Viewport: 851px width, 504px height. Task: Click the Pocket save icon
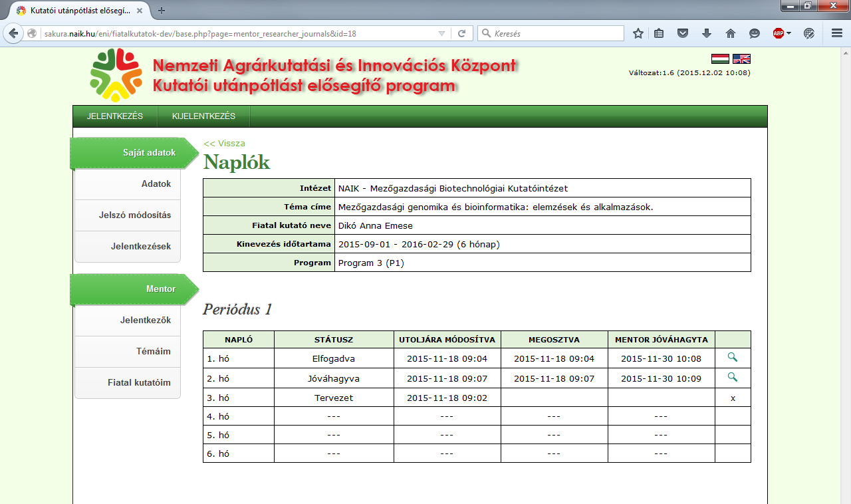click(x=683, y=33)
